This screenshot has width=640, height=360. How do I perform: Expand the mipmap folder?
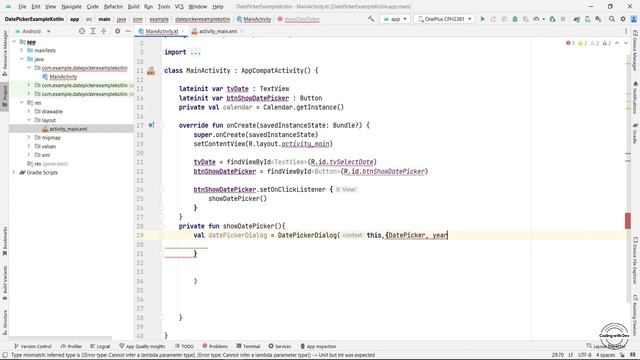(29, 138)
